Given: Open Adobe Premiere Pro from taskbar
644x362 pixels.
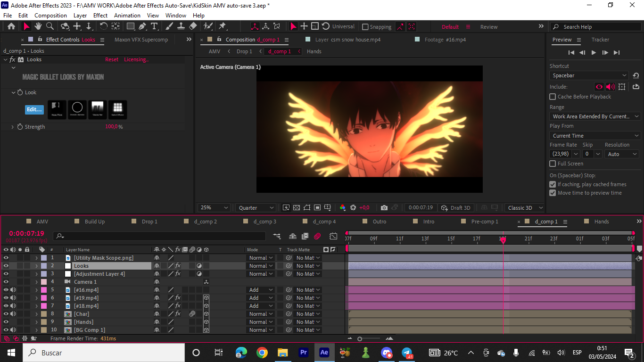Looking at the screenshot, I should (304, 353).
